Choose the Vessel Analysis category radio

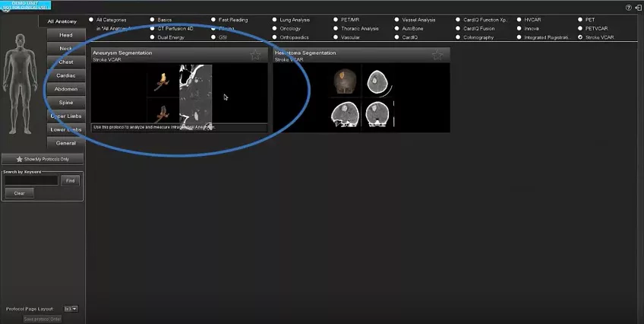point(396,19)
